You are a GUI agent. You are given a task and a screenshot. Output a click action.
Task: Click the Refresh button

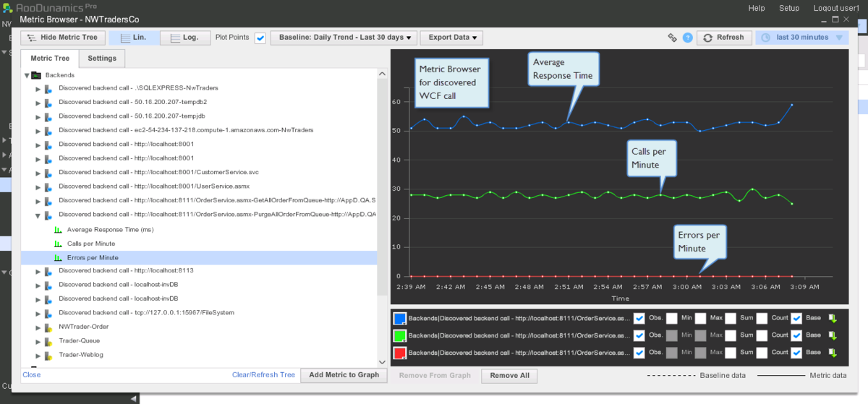(724, 38)
